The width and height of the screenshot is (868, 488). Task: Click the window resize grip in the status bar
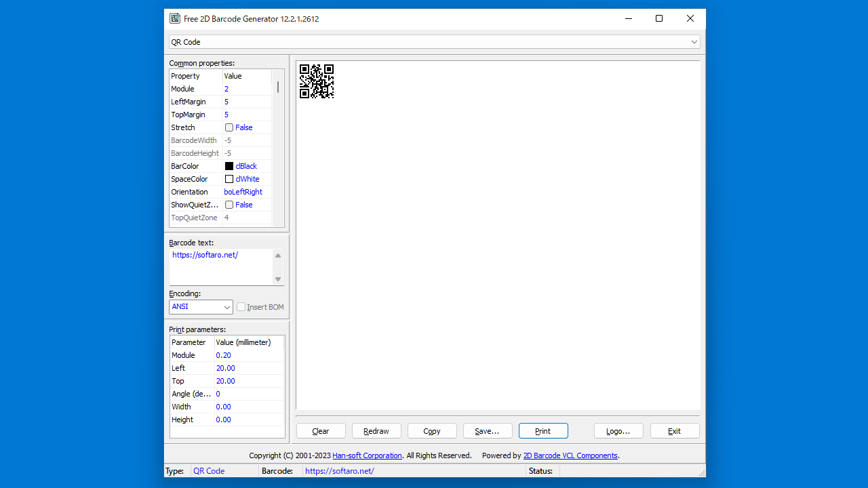pos(701,472)
